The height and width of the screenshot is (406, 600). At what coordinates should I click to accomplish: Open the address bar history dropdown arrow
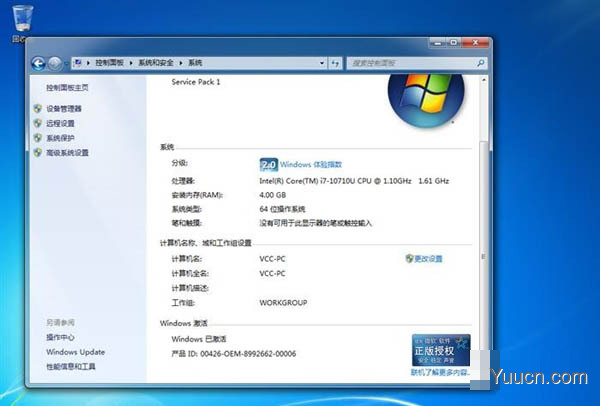point(322,63)
